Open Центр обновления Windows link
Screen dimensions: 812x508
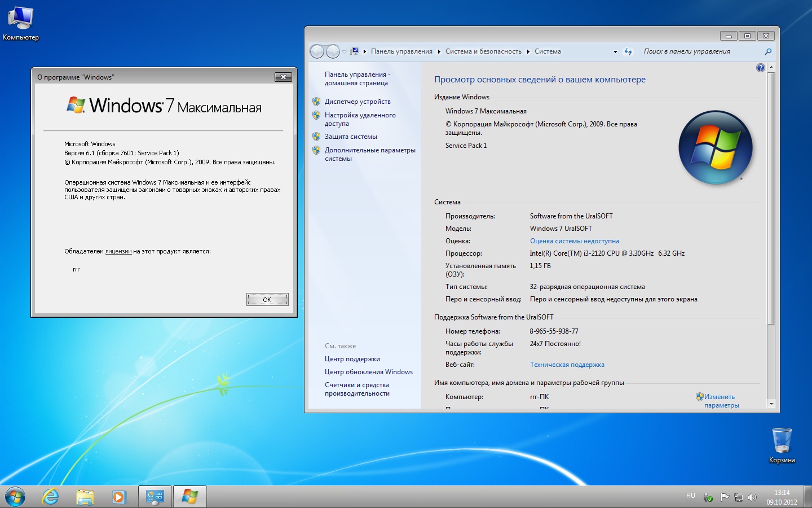pos(368,372)
